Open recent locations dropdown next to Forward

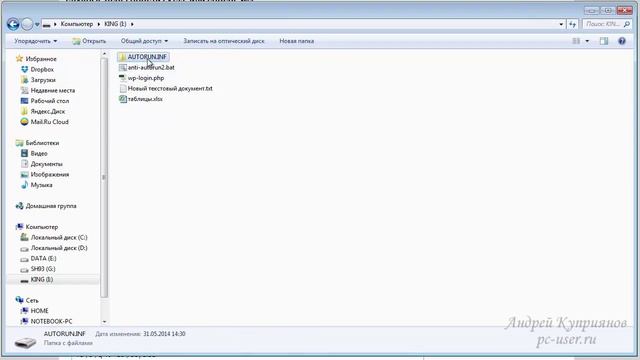pos(37,24)
